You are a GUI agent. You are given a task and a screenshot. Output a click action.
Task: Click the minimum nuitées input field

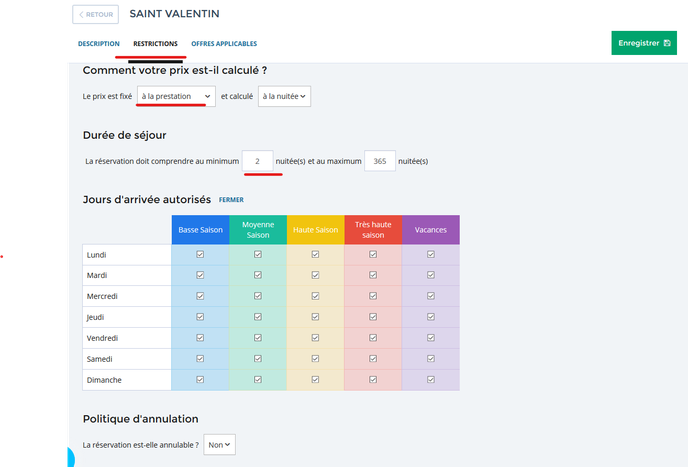pyautogui.click(x=258, y=161)
